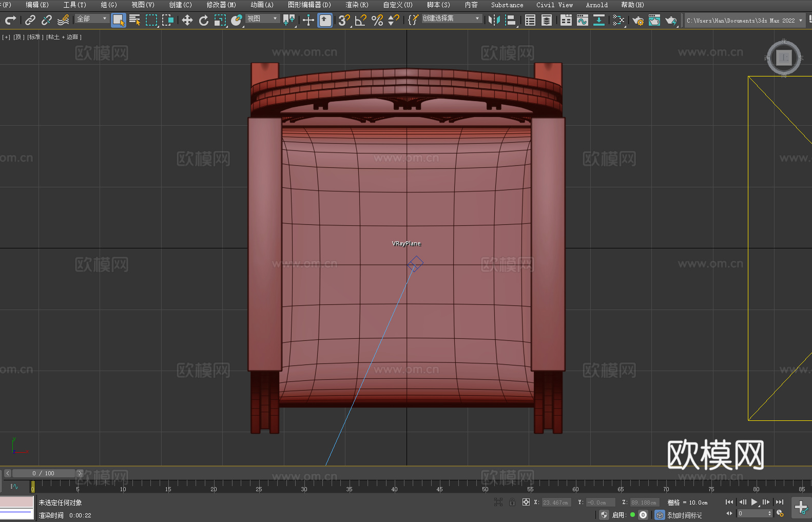Click the Redo arrow icon
812x522 pixels.
tap(10, 20)
